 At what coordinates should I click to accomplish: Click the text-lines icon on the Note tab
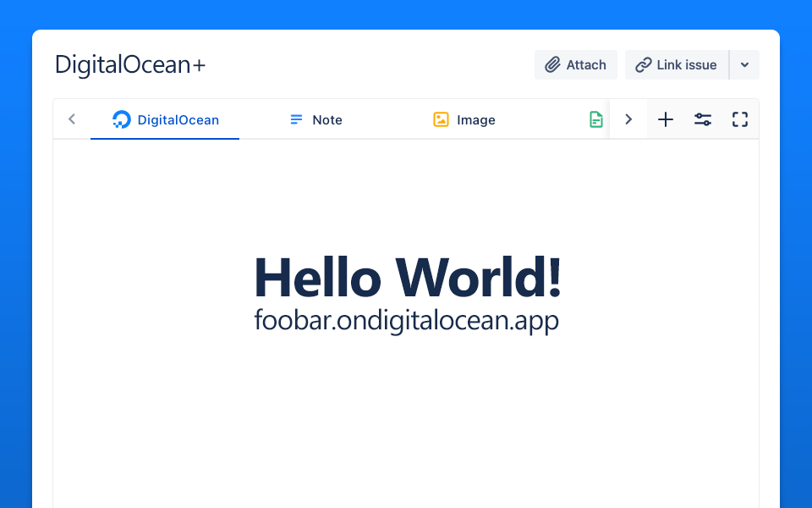295,119
